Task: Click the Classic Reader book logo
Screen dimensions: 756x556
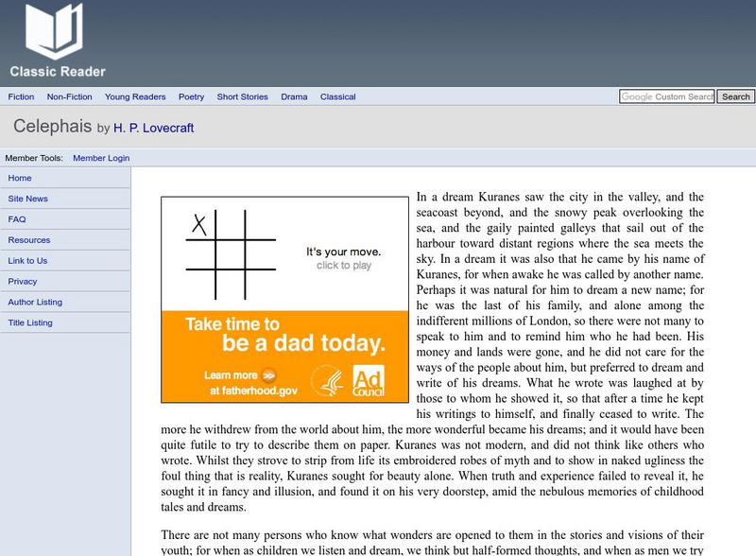Action: click(x=55, y=33)
